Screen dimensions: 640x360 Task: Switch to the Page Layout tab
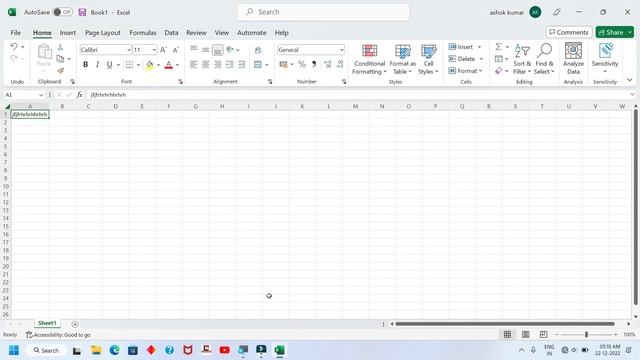pos(102,33)
